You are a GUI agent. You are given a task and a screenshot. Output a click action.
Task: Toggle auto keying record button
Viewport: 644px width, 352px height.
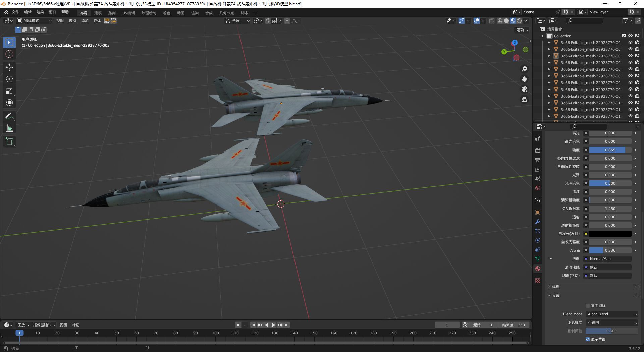click(238, 325)
